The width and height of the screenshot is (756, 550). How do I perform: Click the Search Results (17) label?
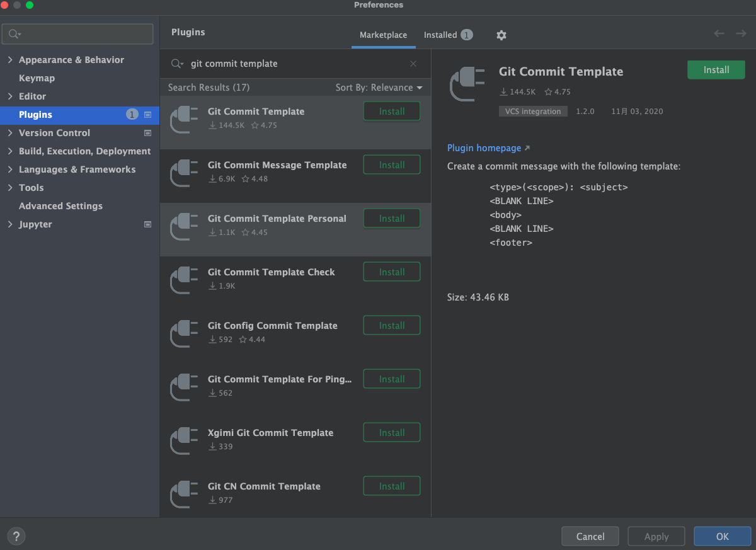point(209,88)
